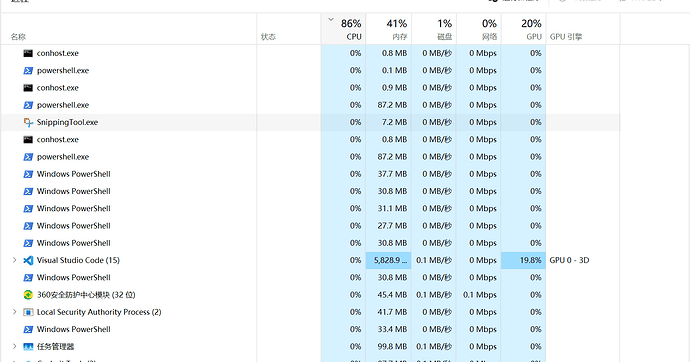Expand the 任务管理器 process group
The width and height of the screenshot is (690, 362).
pos(15,346)
